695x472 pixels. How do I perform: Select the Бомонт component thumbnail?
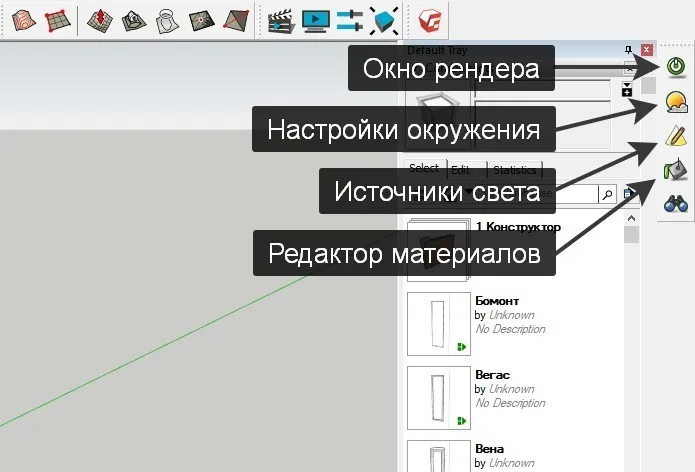[439, 324]
